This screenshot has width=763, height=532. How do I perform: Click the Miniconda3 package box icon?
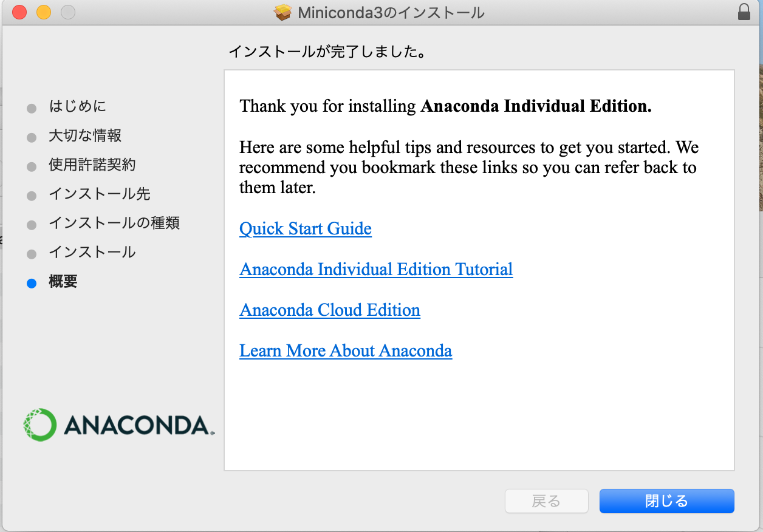[283, 12]
